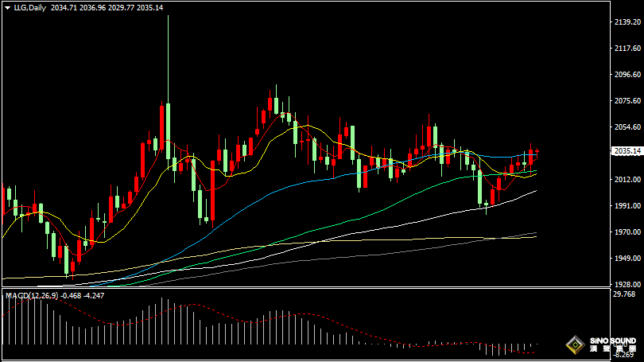Click the 1970.00 price axis label

[x=628, y=232]
